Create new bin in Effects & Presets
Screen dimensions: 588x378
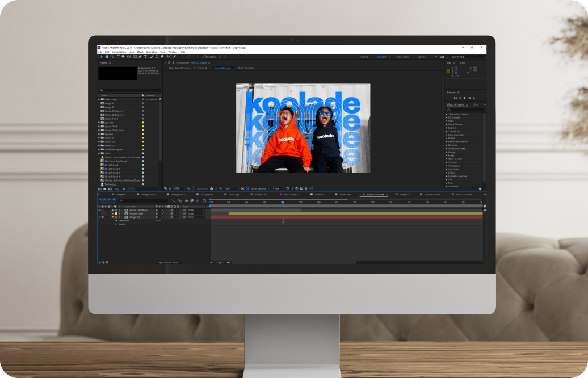click(480, 188)
